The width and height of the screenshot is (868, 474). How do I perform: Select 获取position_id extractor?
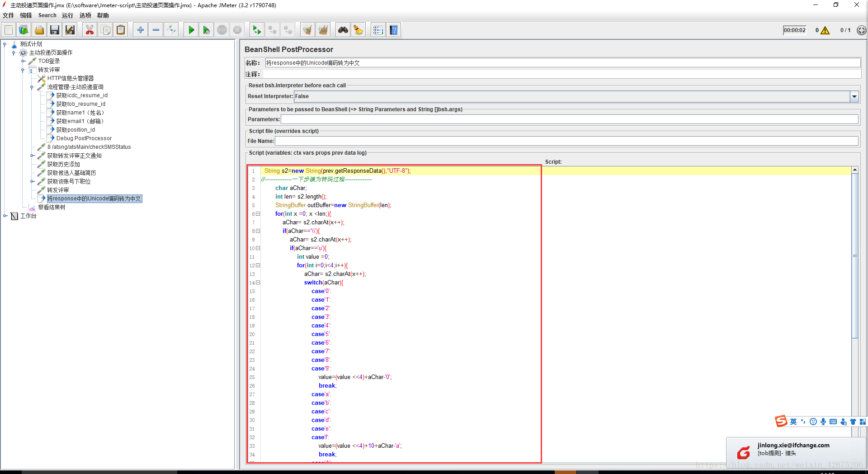[x=75, y=130]
